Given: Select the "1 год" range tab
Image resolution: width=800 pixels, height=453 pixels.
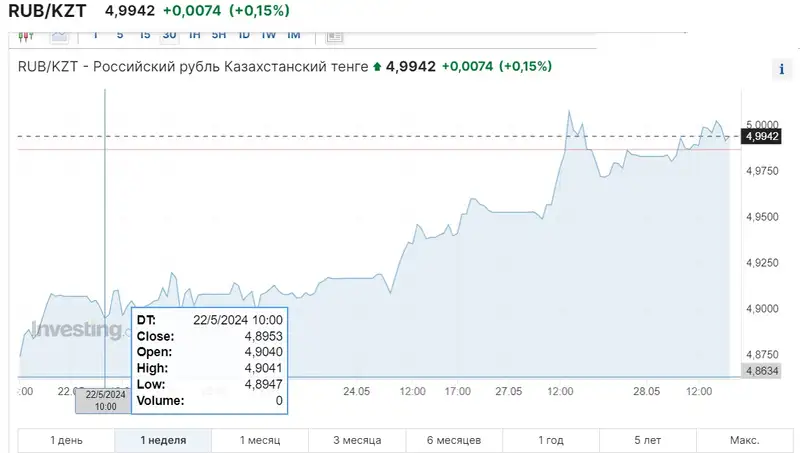Looking at the screenshot, I should coord(551,440).
